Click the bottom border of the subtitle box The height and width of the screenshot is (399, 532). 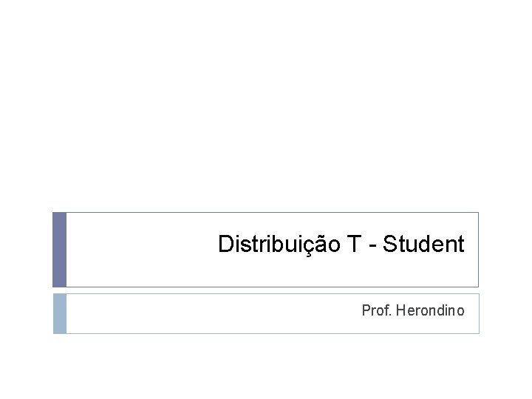click(266, 333)
